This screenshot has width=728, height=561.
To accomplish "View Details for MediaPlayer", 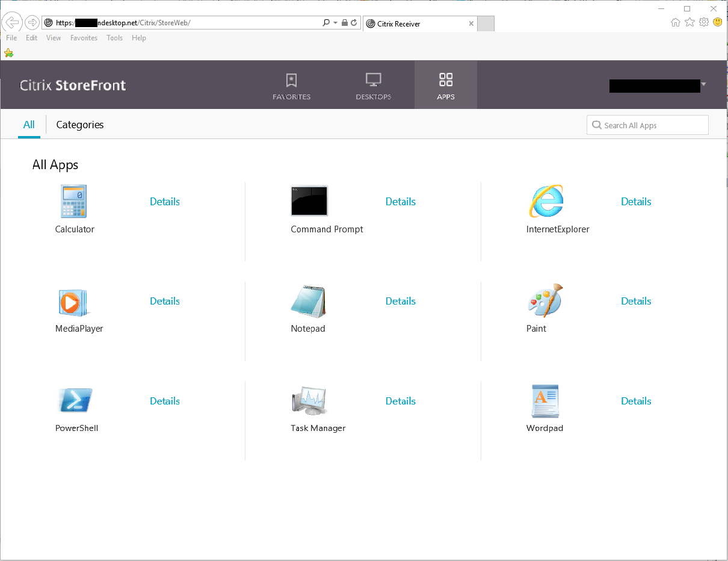I will (x=165, y=301).
